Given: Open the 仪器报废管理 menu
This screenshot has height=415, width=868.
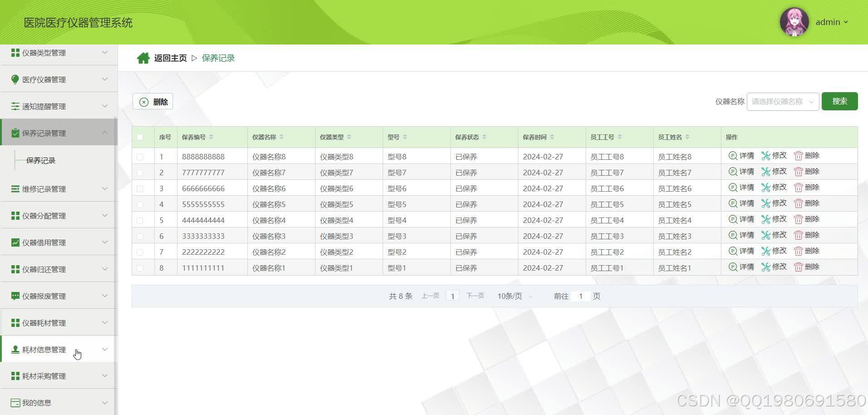Looking at the screenshot, I should click(x=59, y=296).
